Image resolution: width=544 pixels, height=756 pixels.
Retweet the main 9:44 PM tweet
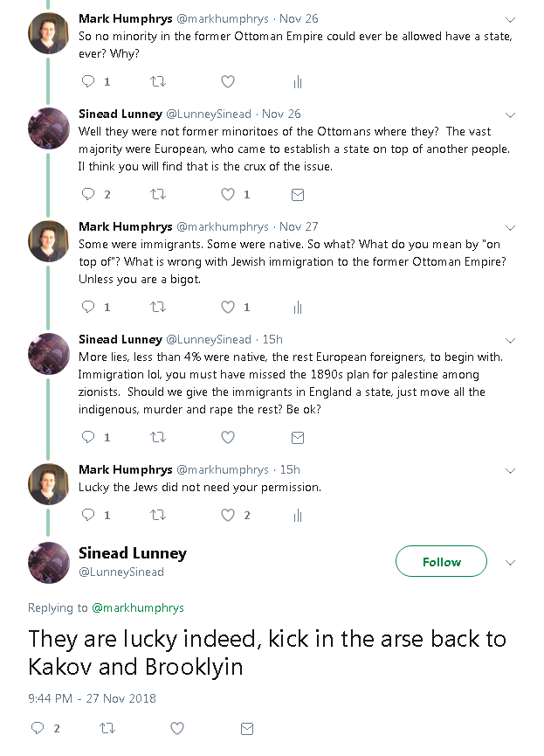107,728
